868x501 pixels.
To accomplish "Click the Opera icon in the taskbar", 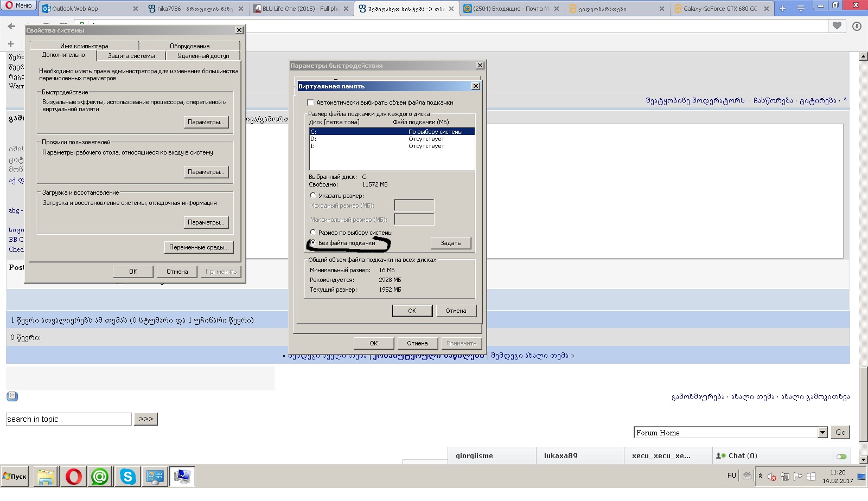I will coord(73,477).
